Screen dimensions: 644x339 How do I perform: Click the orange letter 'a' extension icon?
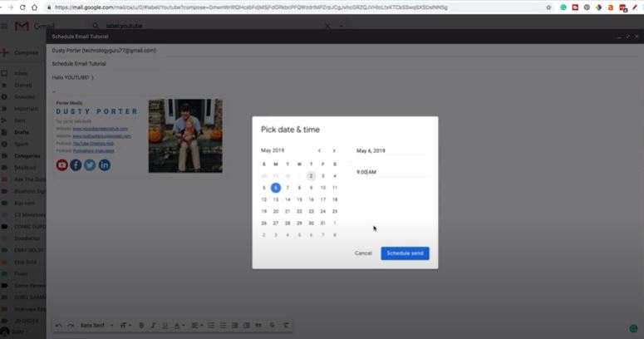pyautogui.click(x=611, y=7)
